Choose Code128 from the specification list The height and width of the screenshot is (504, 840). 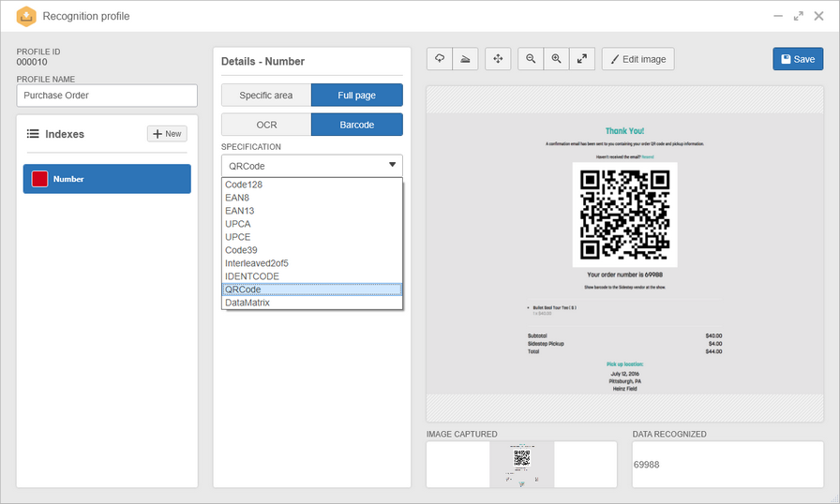tap(312, 185)
